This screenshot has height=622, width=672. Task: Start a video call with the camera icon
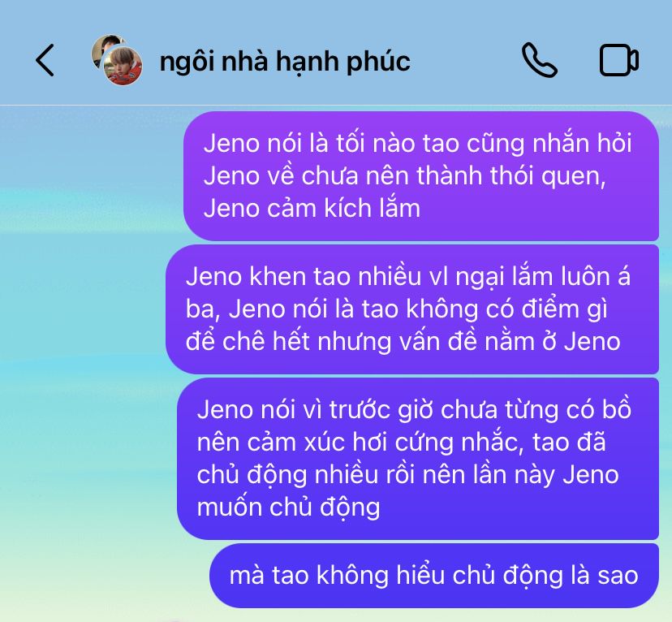click(x=619, y=60)
